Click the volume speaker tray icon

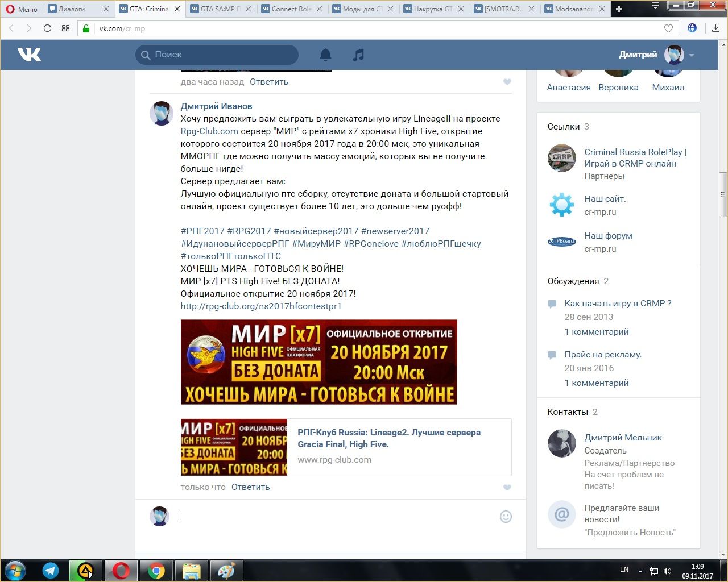click(x=667, y=571)
